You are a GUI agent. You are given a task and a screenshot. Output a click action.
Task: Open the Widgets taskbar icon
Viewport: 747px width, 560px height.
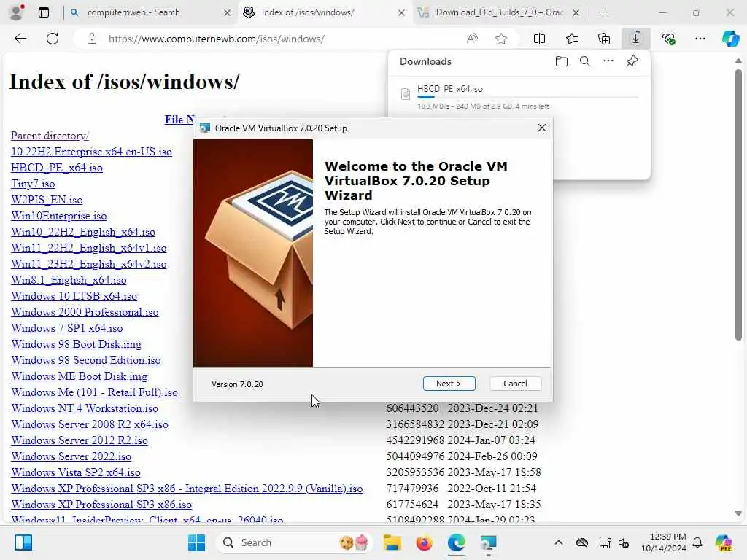click(x=23, y=542)
